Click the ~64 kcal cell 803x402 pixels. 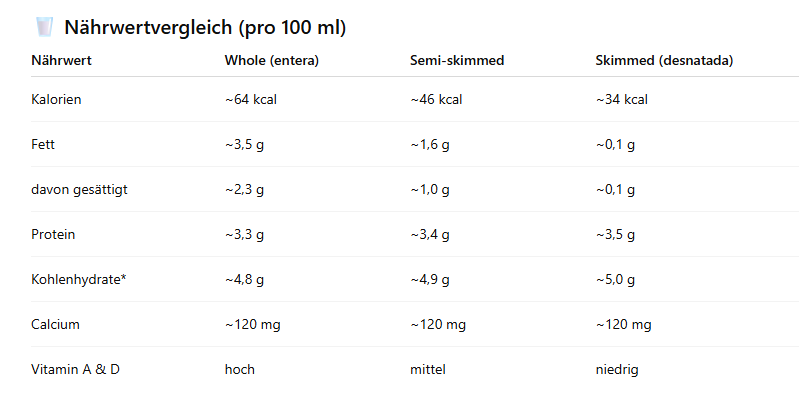point(251,99)
